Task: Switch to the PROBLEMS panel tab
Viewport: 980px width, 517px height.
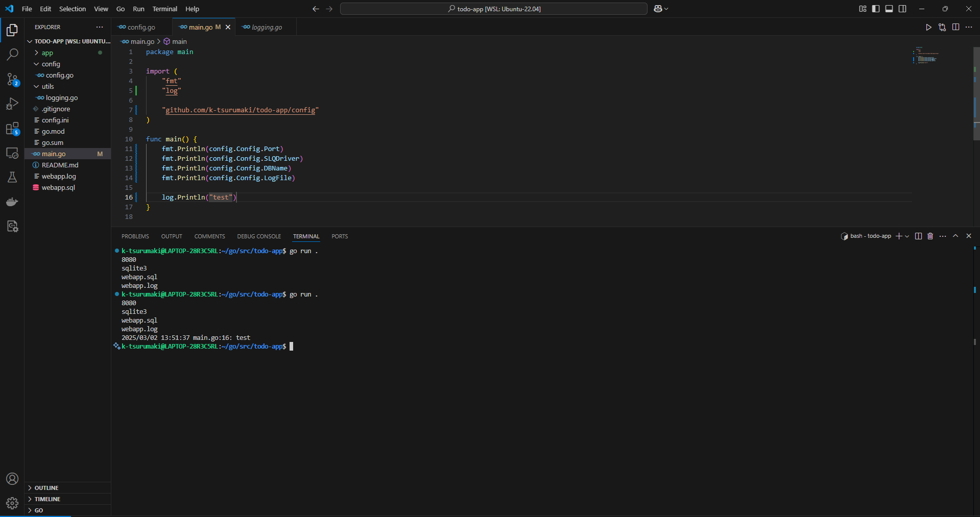Action: [x=135, y=236]
